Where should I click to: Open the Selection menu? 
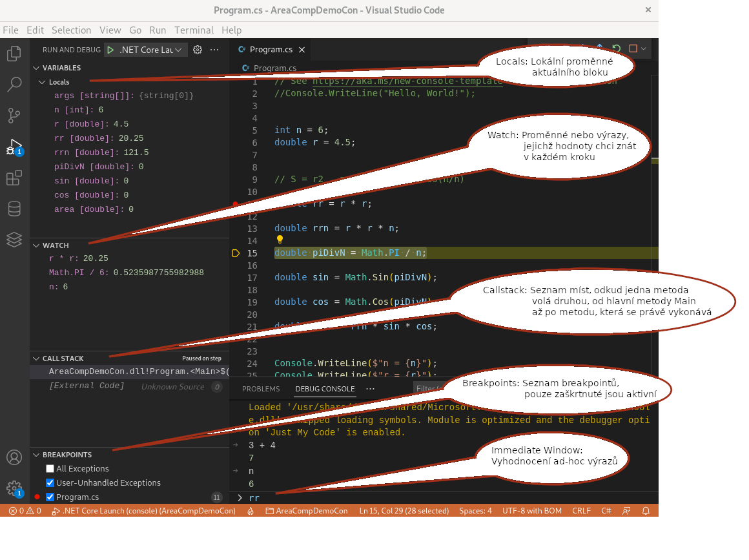click(71, 30)
